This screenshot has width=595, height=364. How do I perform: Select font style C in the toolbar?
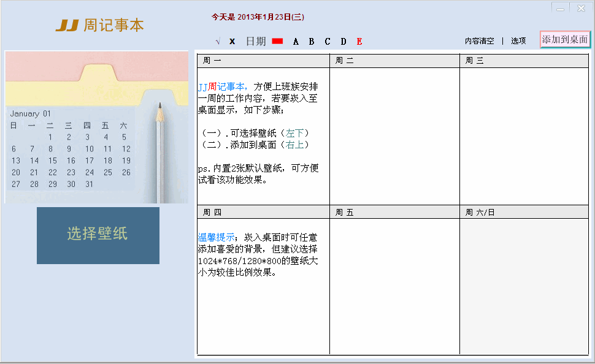[328, 42]
